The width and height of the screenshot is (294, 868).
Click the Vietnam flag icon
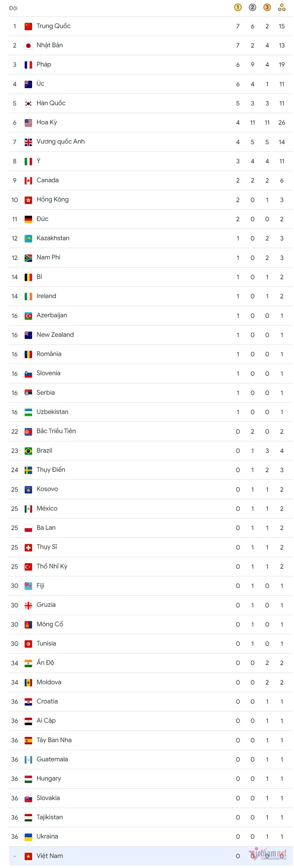click(28, 856)
